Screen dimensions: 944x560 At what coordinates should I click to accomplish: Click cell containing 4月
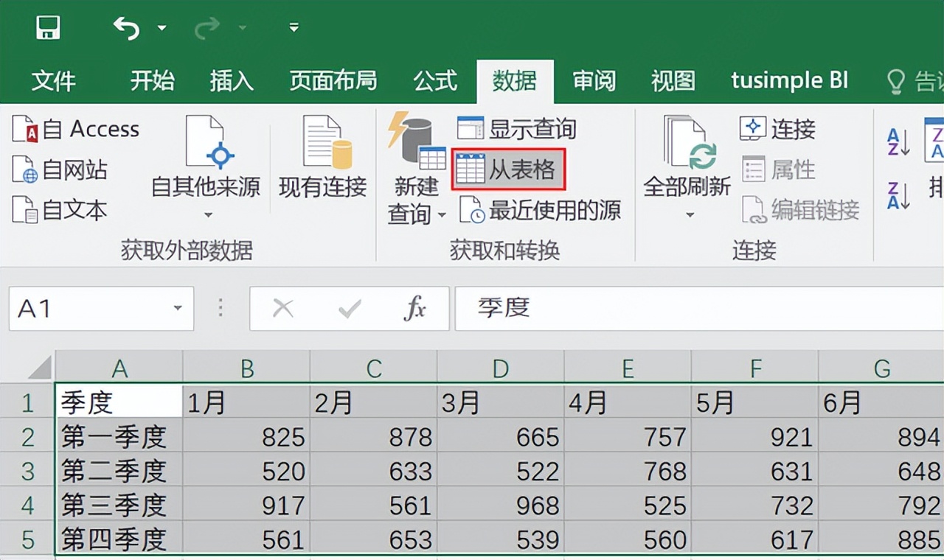click(628, 402)
